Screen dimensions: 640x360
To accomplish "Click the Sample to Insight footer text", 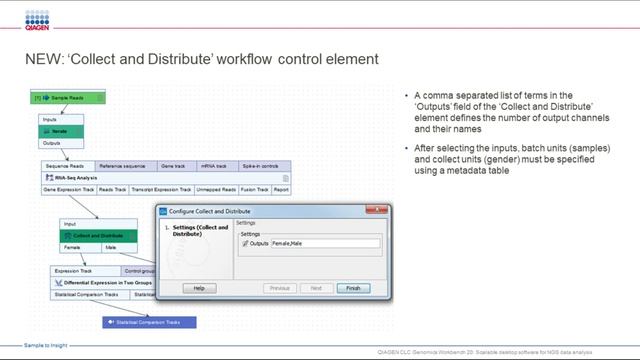I will [x=45, y=345].
